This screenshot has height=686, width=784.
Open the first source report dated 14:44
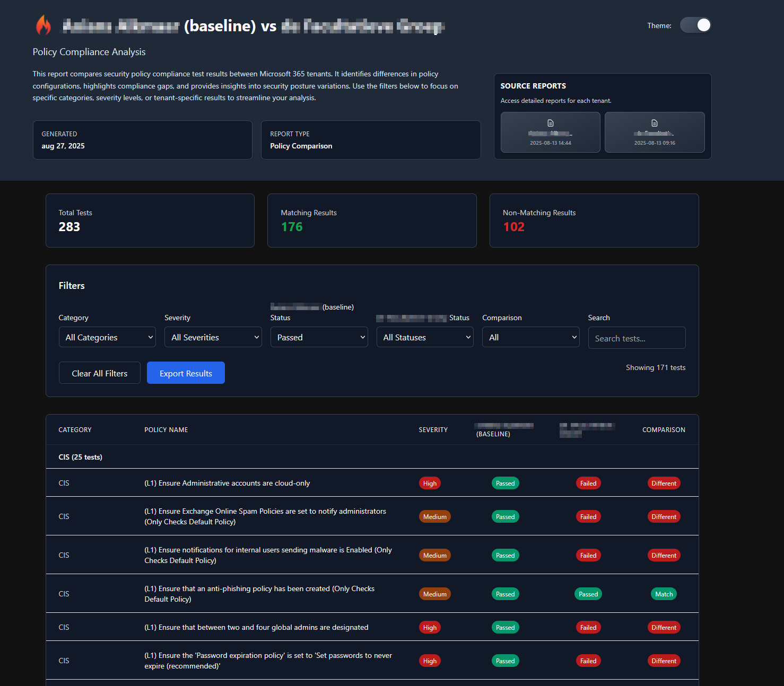pos(550,132)
